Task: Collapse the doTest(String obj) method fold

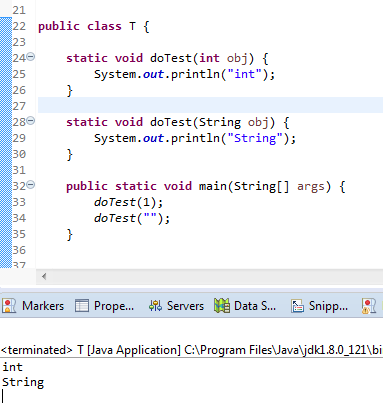Action: click(30, 121)
